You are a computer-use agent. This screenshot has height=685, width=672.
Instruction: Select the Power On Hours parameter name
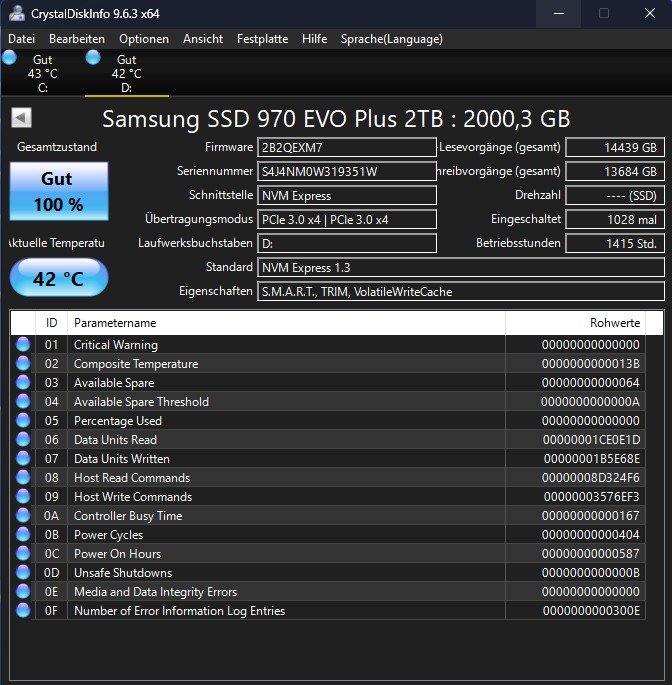118,554
